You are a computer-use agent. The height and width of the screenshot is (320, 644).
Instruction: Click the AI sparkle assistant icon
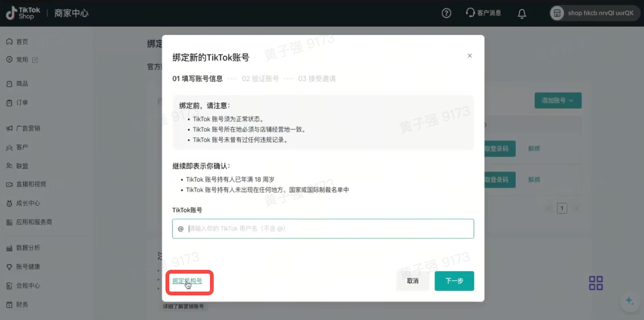(629, 301)
